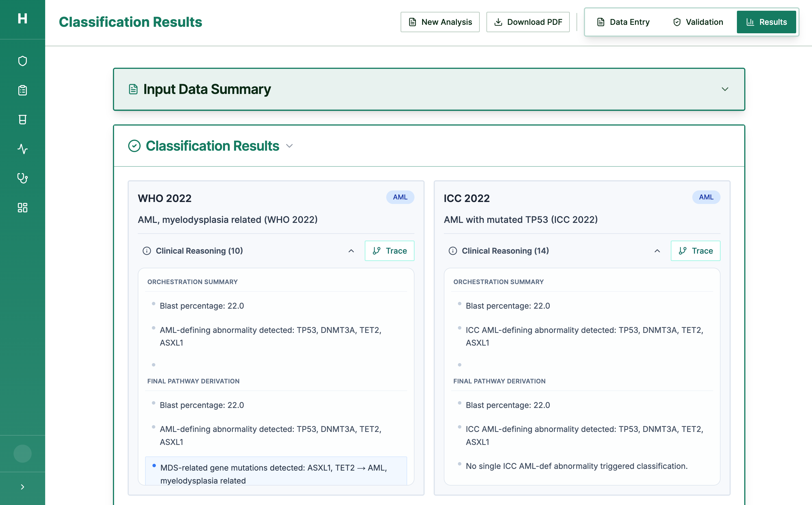Screen dimensions: 812x505
Task: Click the New Analysis button
Action: click(x=440, y=22)
